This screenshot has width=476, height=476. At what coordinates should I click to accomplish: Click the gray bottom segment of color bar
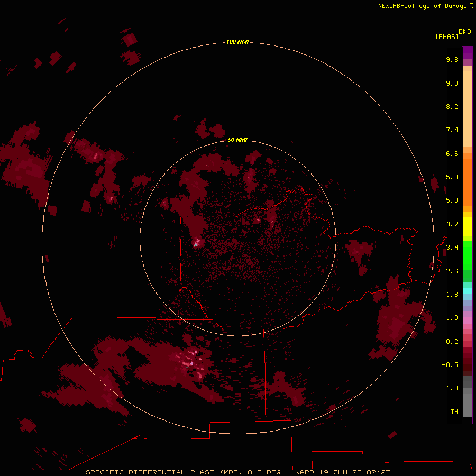pyautogui.click(x=467, y=404)
